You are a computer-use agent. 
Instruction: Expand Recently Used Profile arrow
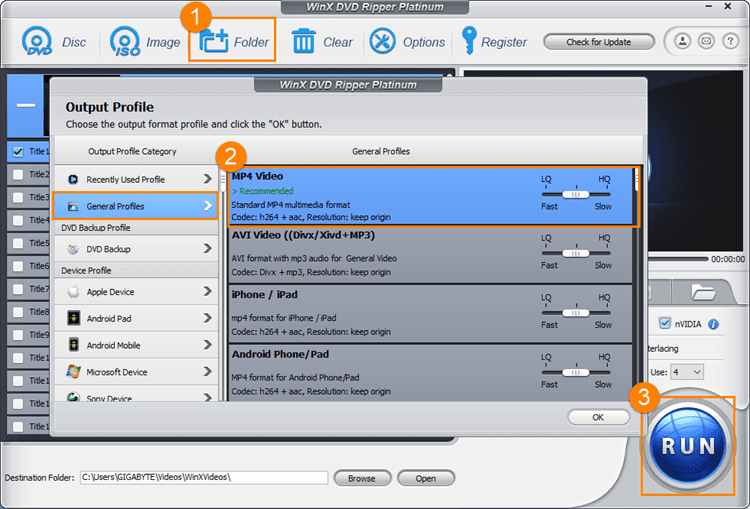pos(208,179)
